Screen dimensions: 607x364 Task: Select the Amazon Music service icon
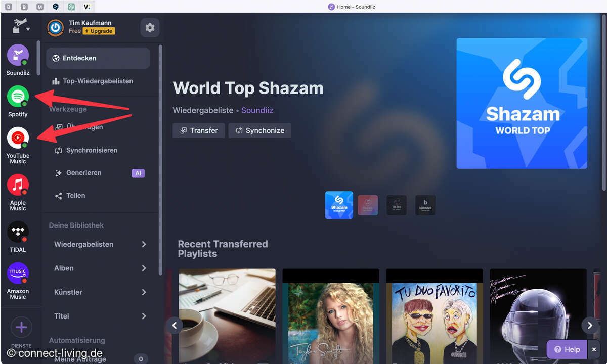[x=18, y=273]
